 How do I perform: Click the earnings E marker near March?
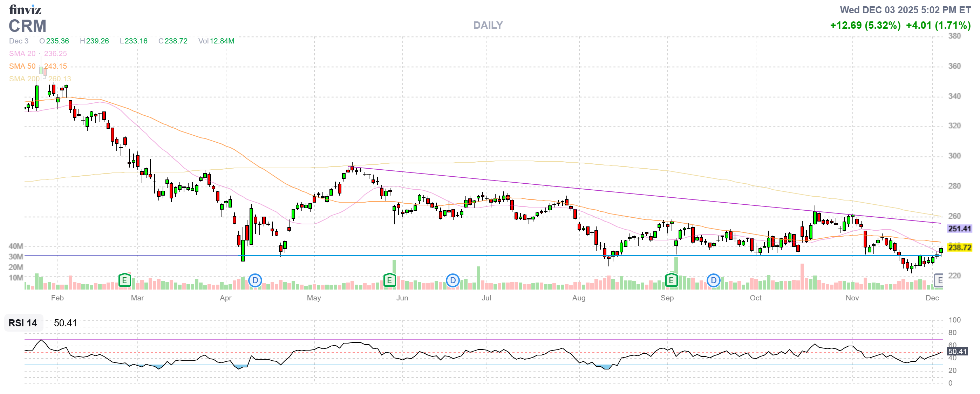tap(124, 281)
